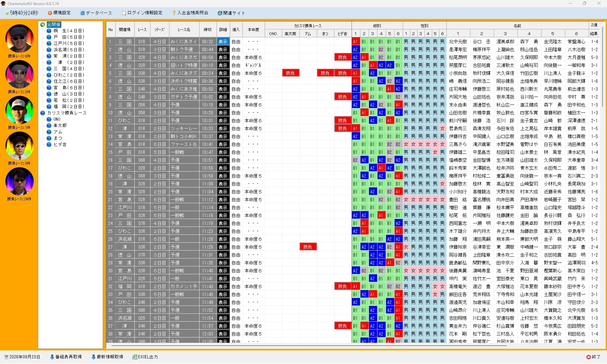Select 常滑(2日目) in tree

(x=69, y=56)
